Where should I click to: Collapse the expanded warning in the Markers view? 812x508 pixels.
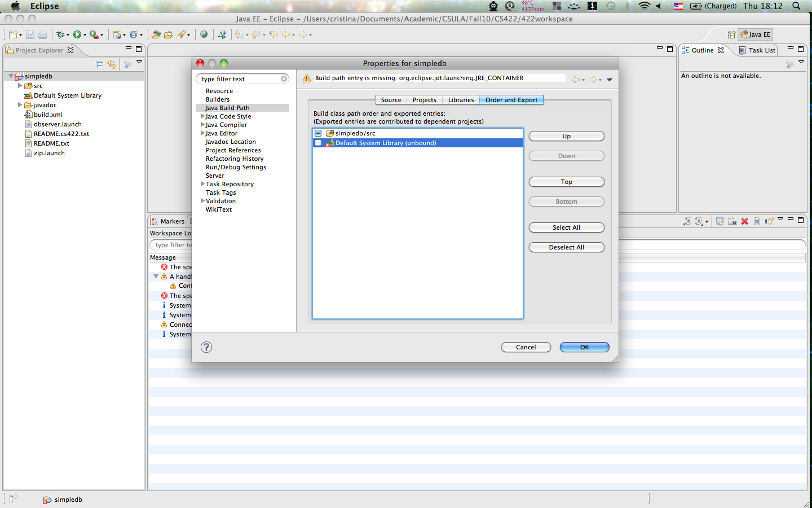click(156, 277)
